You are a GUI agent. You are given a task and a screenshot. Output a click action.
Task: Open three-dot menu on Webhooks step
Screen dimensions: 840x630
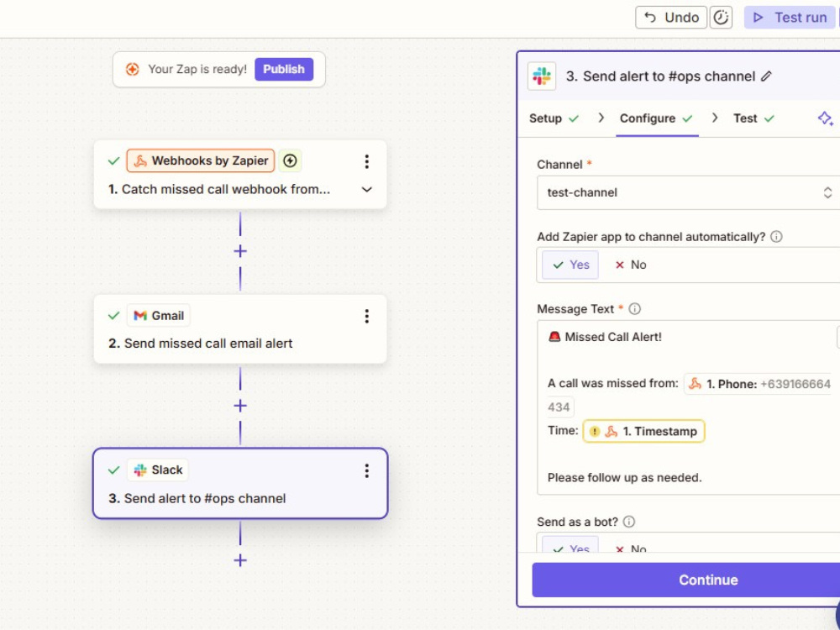pyautogui.click(x=367, y=161)
